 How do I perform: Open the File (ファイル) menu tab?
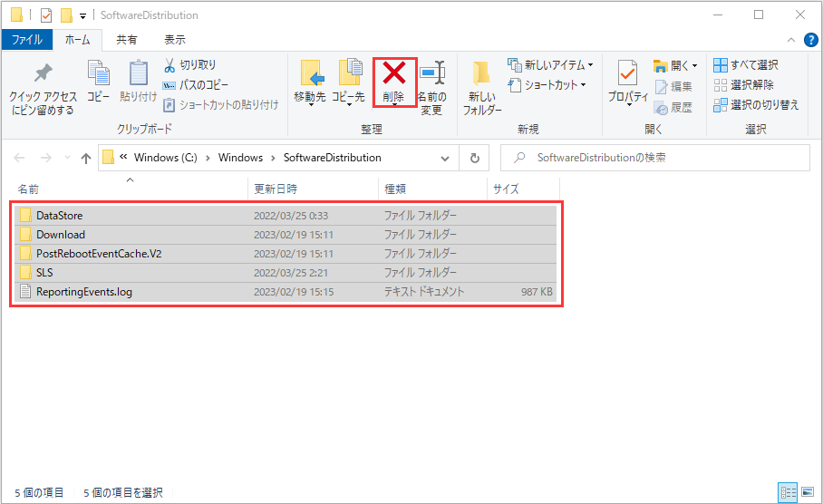[26, 40]
